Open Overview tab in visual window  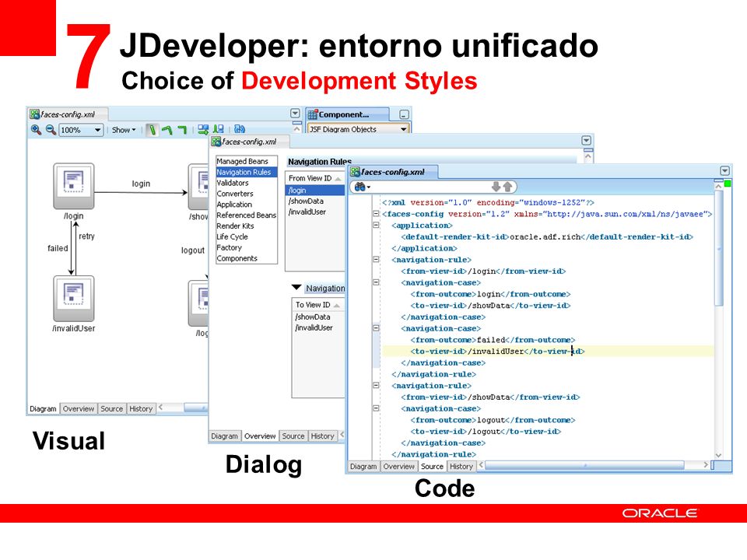[x=79, y=408]
